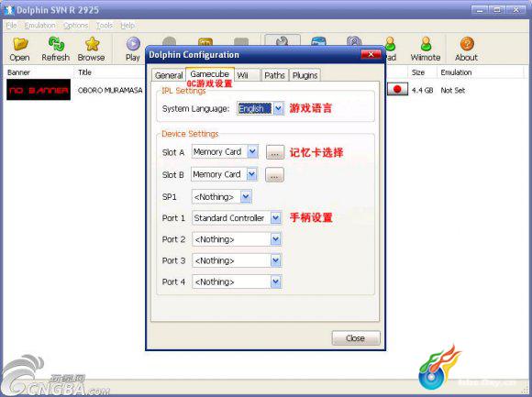Click the 4.4 GB size value

pos(422,90)
